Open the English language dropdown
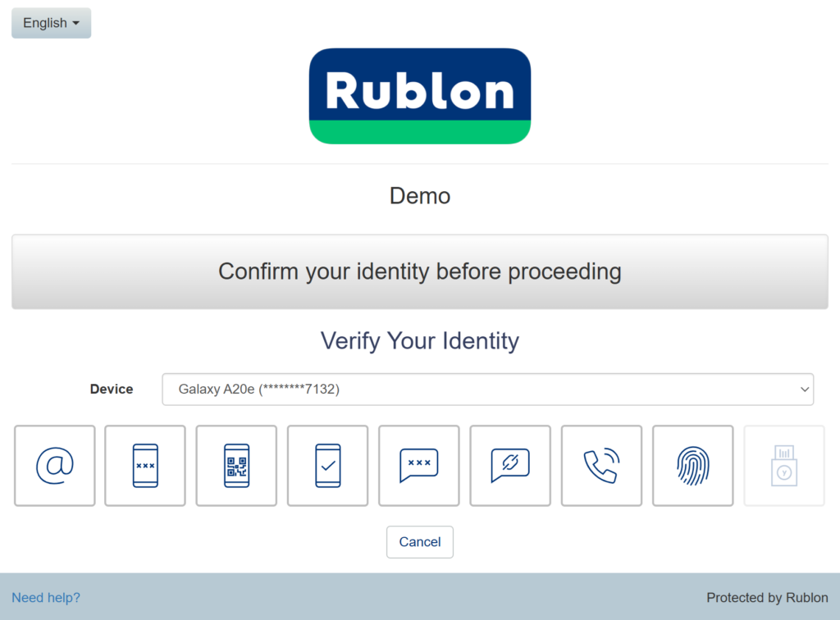 [51, 23]
